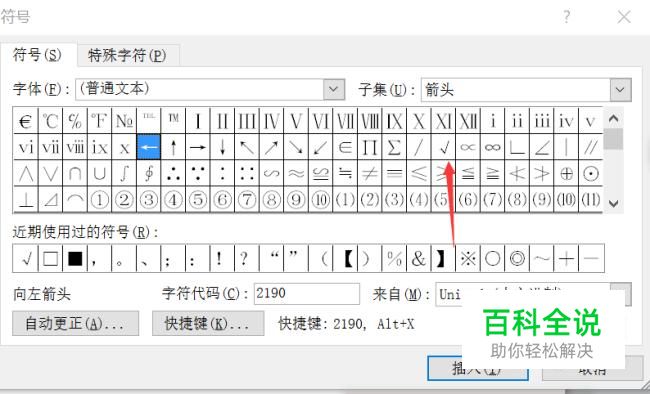Viewport: 650px width, 394px height.
Task: Click symbol grid scroll up arrow
Action: [614, 119]
